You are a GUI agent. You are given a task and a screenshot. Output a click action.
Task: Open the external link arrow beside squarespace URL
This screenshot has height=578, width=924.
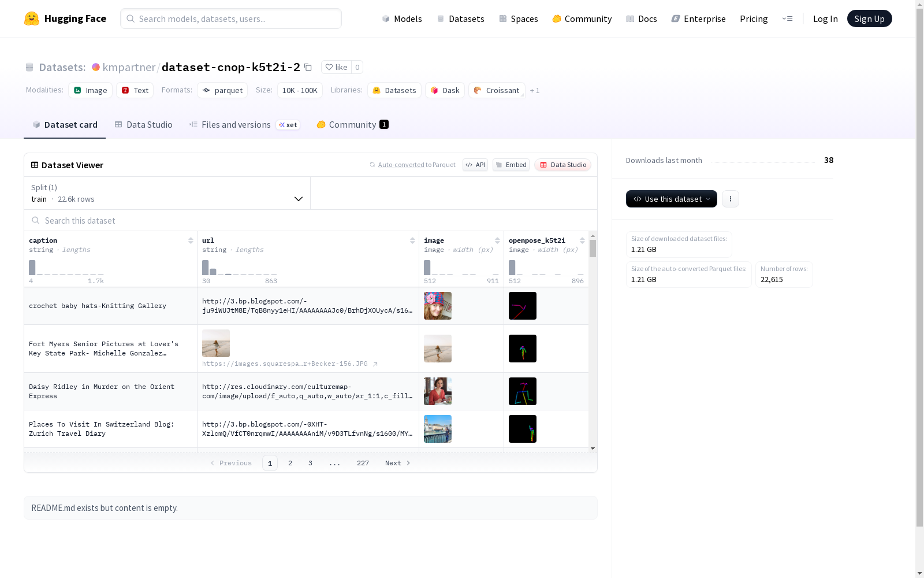pos(375,364)
